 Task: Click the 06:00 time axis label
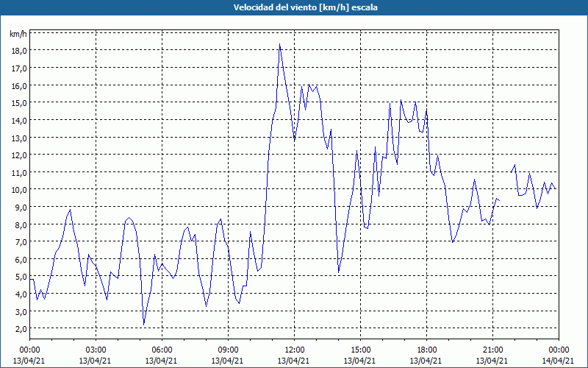coord(162,350)
